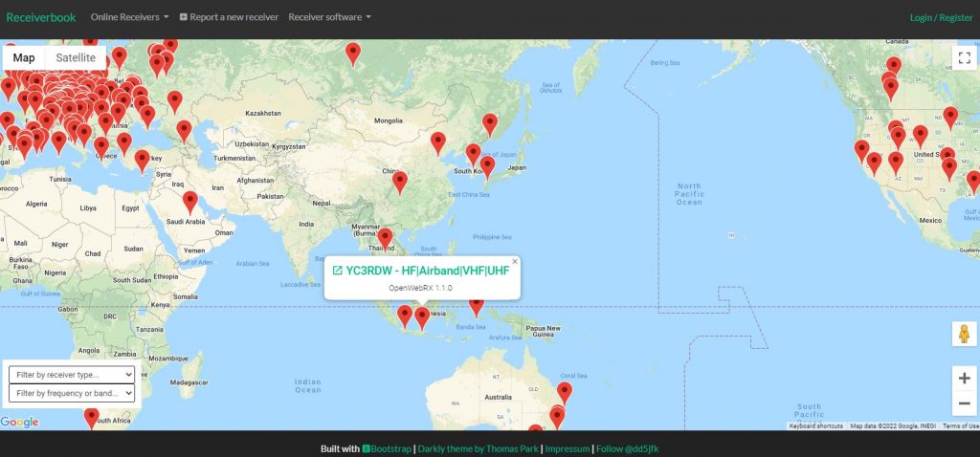Select the marker in northeast China
This screenshot has height=457, width=980.
[x=490, y=124]
